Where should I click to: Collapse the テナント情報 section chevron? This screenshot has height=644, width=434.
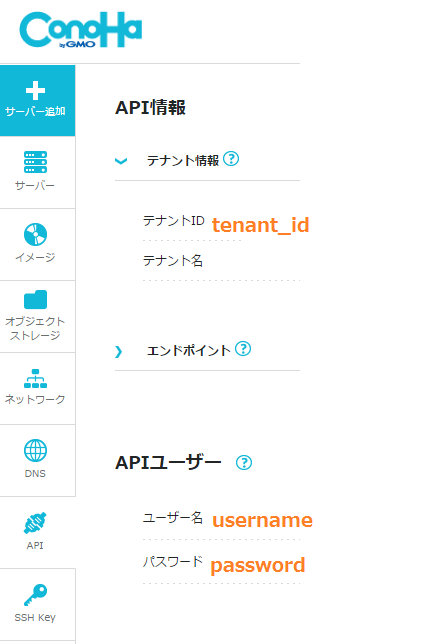pos(121,161)
